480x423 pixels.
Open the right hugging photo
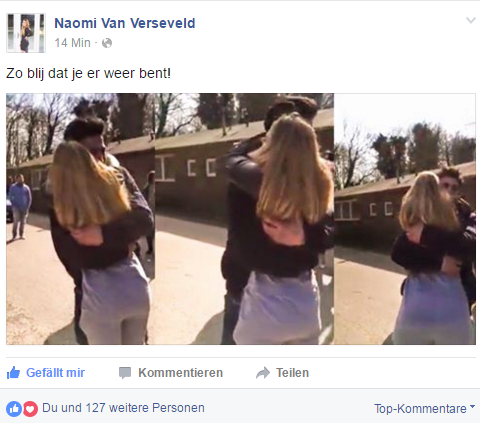tap(405, 219)
